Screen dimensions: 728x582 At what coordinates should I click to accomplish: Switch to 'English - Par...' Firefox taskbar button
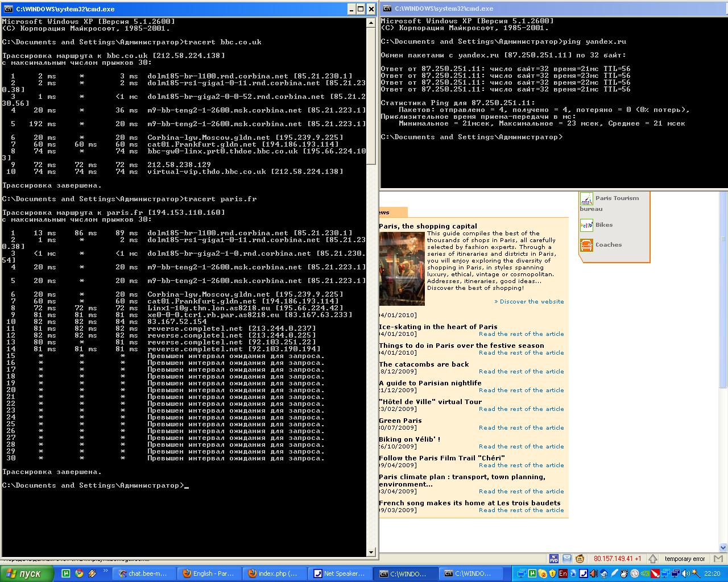[209, 573]
